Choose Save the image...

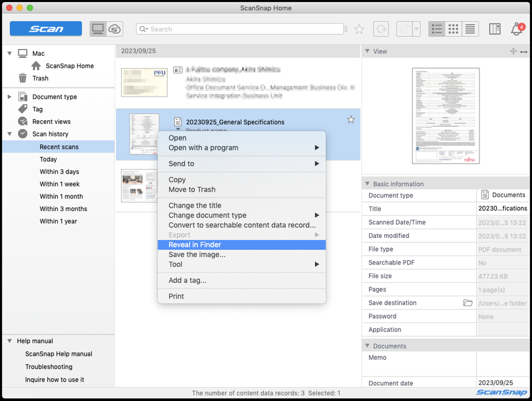coord(242,255)
